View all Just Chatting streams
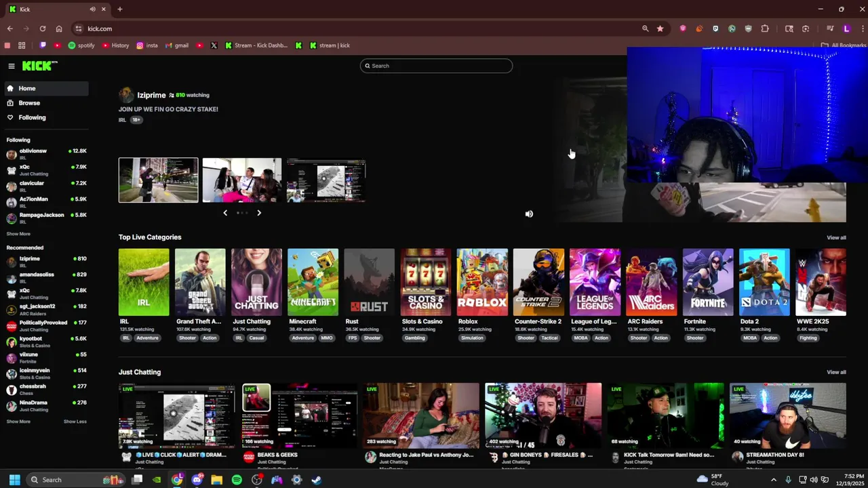The image size is (868, 488). click(836, 372)
